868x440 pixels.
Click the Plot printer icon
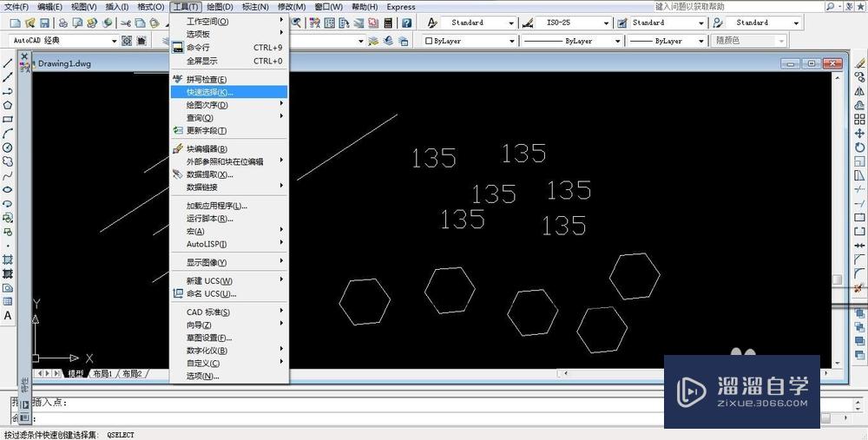[x=63, y=23]
